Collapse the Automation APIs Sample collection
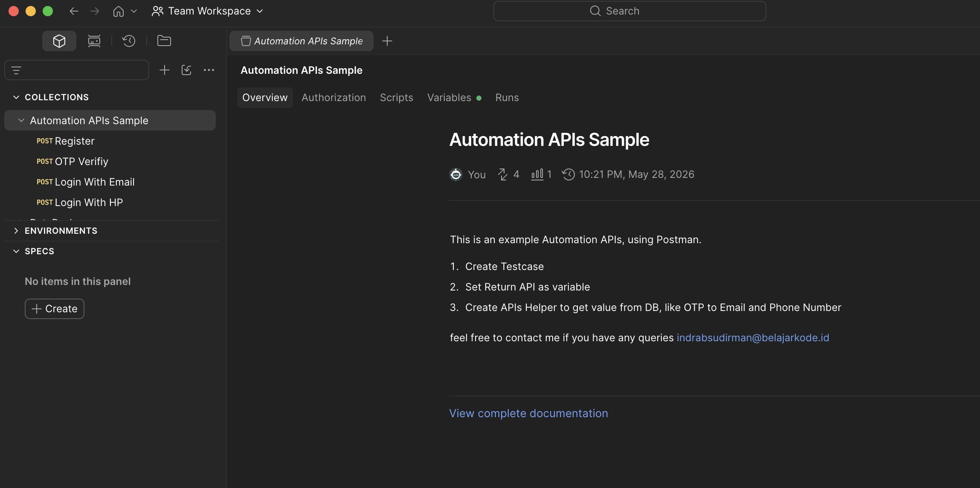Screen dimensions: 980x488 coord(21,121)
